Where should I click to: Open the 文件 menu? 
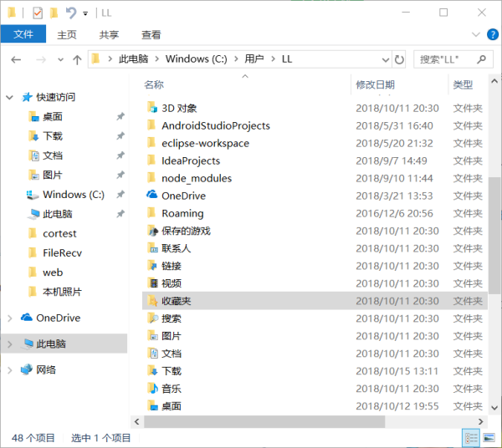tap(23, 34)
